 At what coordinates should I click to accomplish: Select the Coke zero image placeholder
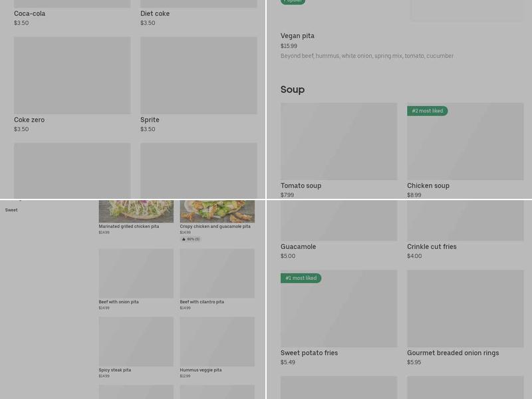72,75
